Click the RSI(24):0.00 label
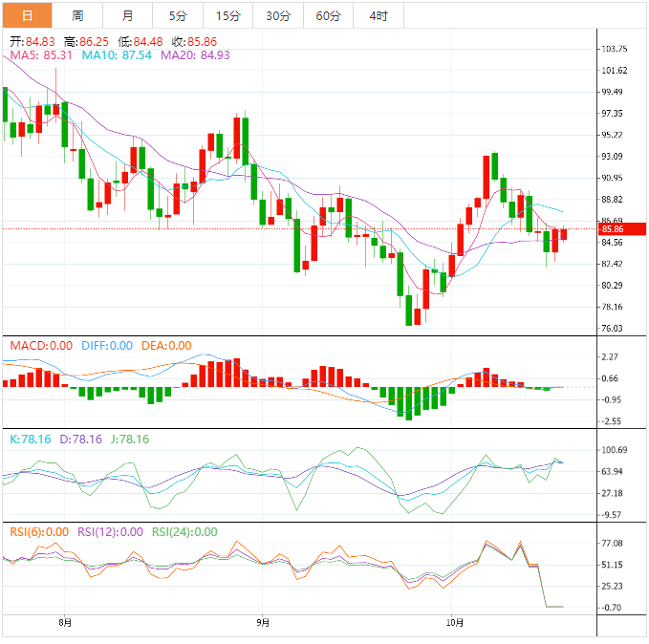 coord(184,532)
